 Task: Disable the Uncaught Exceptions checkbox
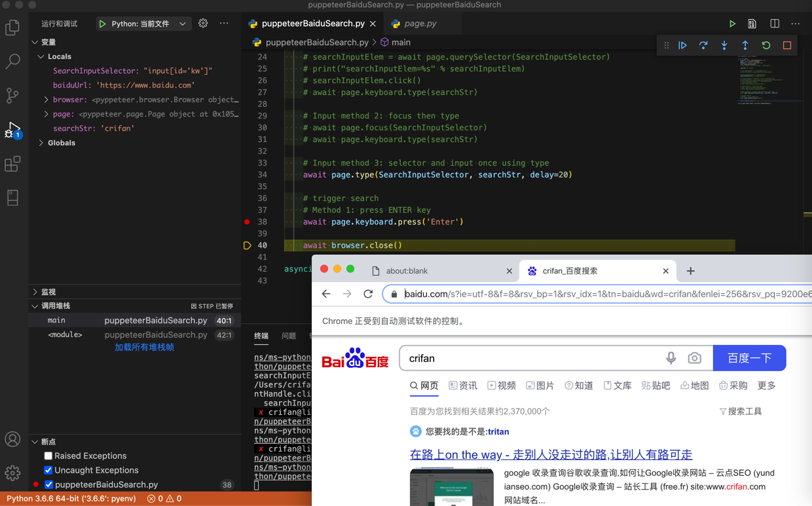[x=48, y=470]
